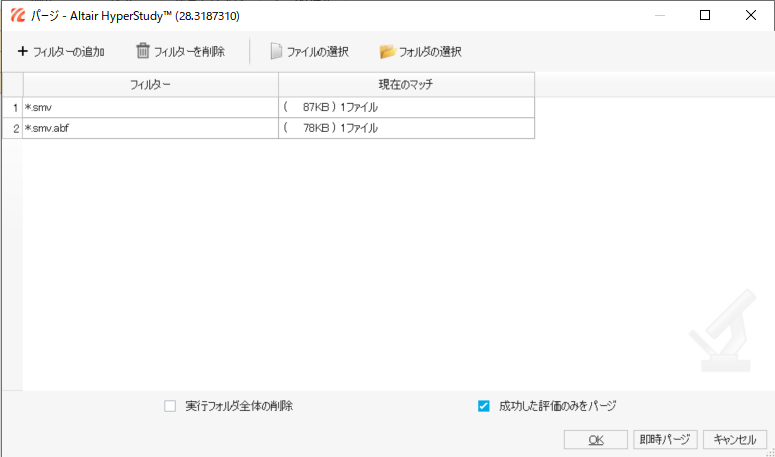Click the file icon for ファイルの選択

[277, 51]
